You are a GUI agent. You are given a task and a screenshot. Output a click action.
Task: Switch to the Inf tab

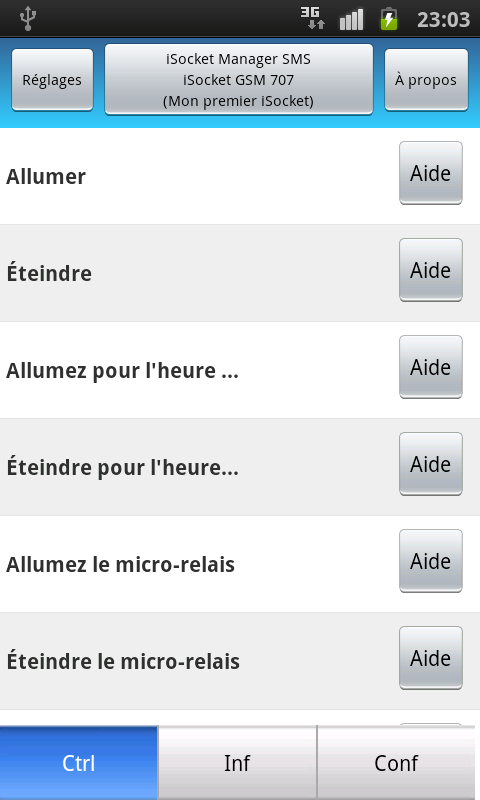coord(237,763)
